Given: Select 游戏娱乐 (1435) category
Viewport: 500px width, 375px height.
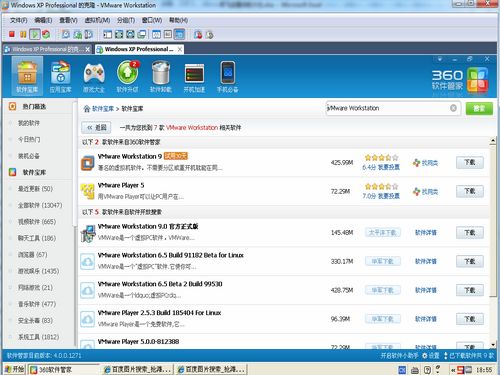Looking at the screenshot, I should [38, 271].
